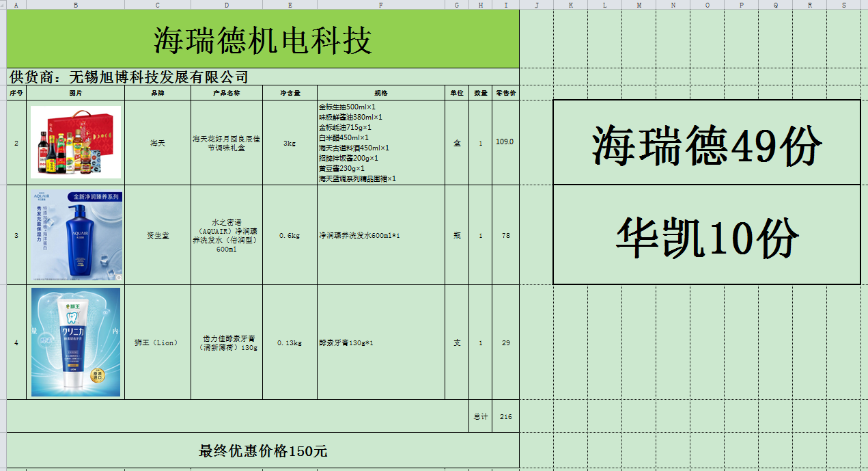Click the net weight cell 0.6kg
Viewport: 868px width, 471px height.
point(290,235)
